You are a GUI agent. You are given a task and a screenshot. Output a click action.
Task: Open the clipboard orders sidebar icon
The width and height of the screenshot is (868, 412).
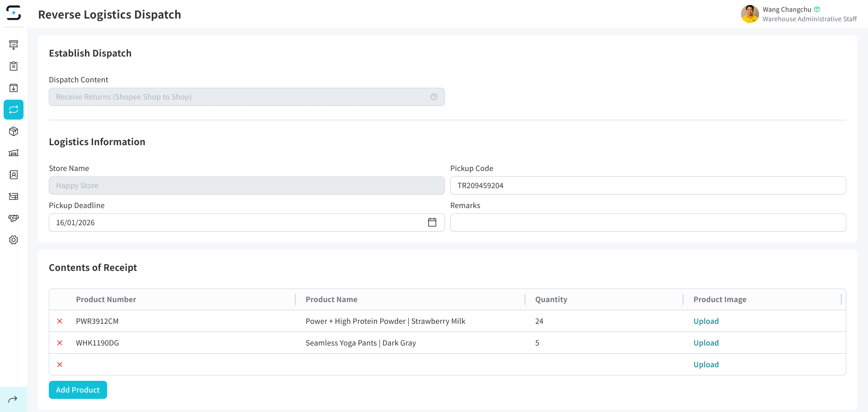point(14,66)
